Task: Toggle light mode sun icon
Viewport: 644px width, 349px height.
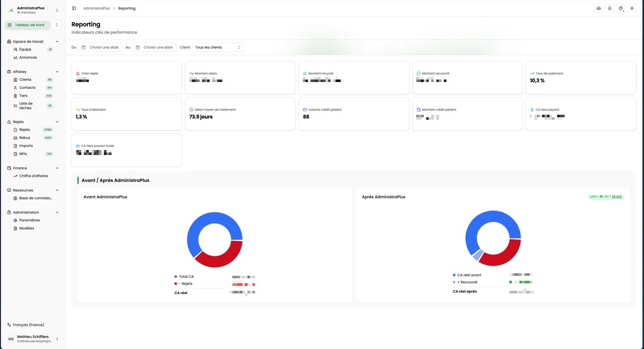Action: pos(632,8)
